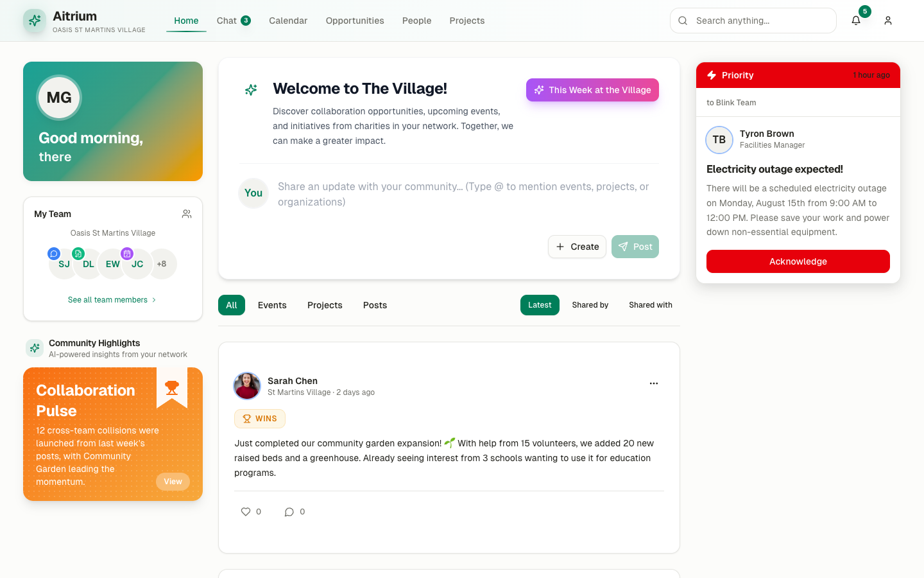Open the more options menu on Sarah Chen's post
Viewport: 924px width, 578px height.
654,383
